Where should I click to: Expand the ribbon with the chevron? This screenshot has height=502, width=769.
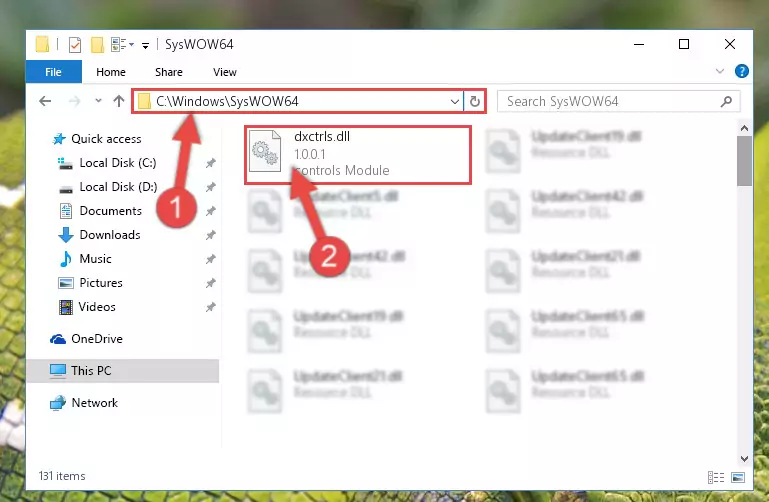click(719, 71)
